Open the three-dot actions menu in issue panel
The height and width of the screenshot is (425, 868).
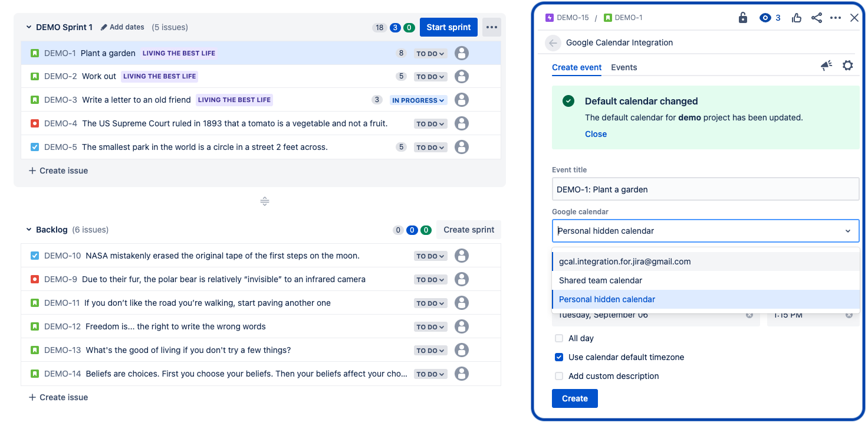click(x=836, y=18)
